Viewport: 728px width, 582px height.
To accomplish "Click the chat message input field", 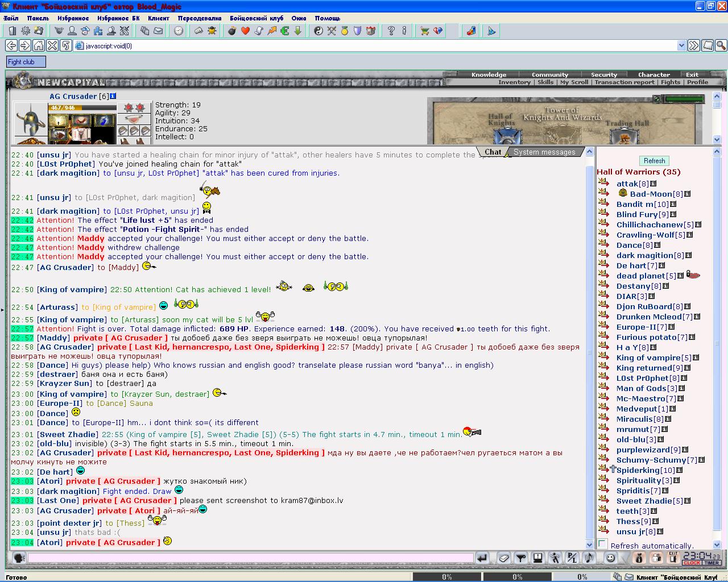I will (x=250, y=558).
